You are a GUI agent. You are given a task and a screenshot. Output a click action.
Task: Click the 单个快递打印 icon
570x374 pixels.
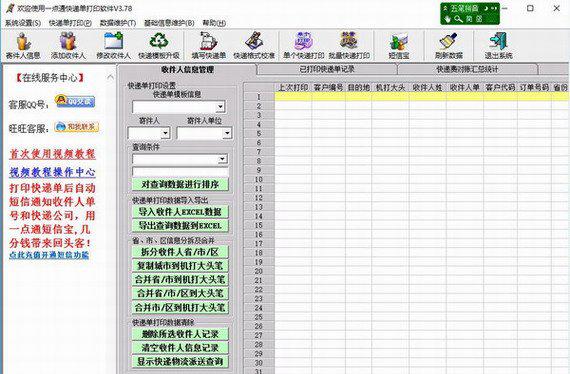pyautogui.click(x=304, y=45)
